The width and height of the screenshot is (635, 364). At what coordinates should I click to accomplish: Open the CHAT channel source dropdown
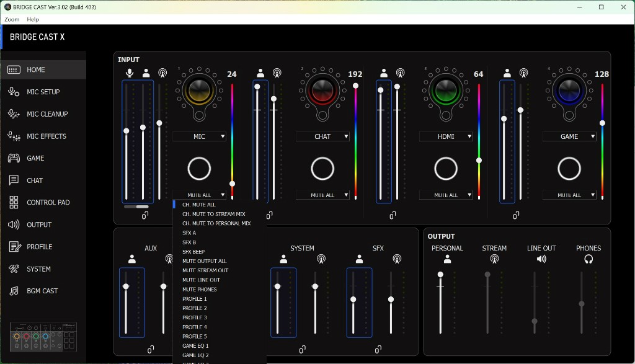322,136
